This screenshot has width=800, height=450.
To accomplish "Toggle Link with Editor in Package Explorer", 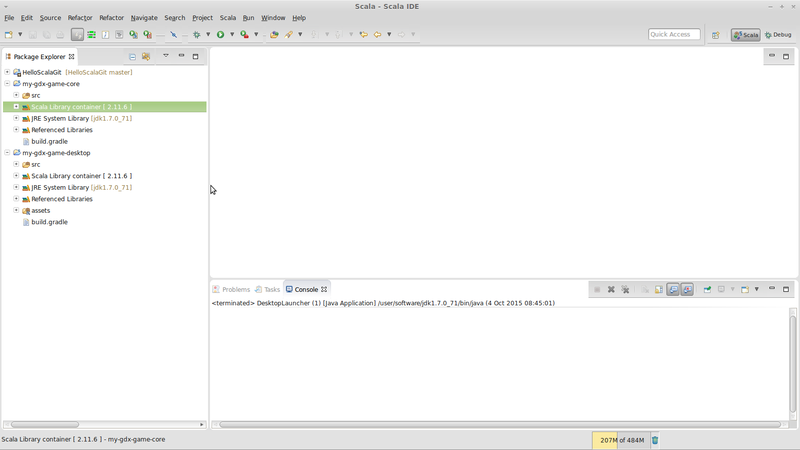I will tap(146, 57).
